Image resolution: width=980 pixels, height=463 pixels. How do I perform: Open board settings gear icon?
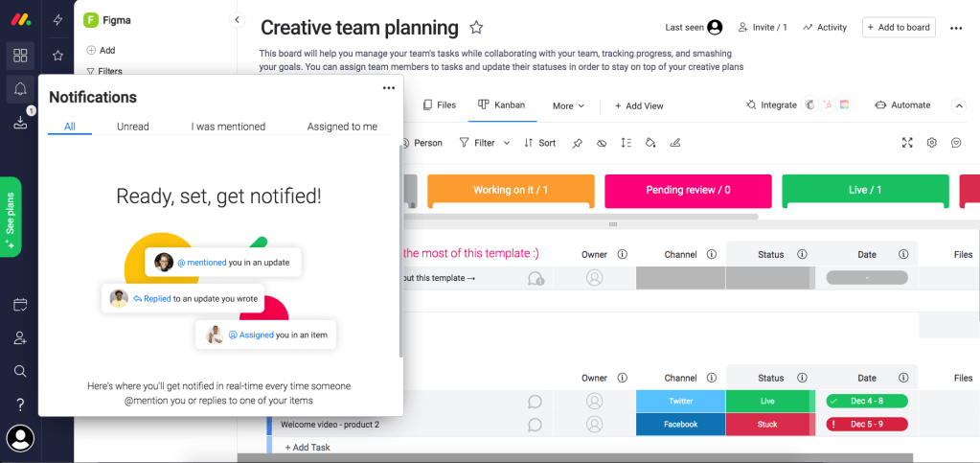(932, 143)
